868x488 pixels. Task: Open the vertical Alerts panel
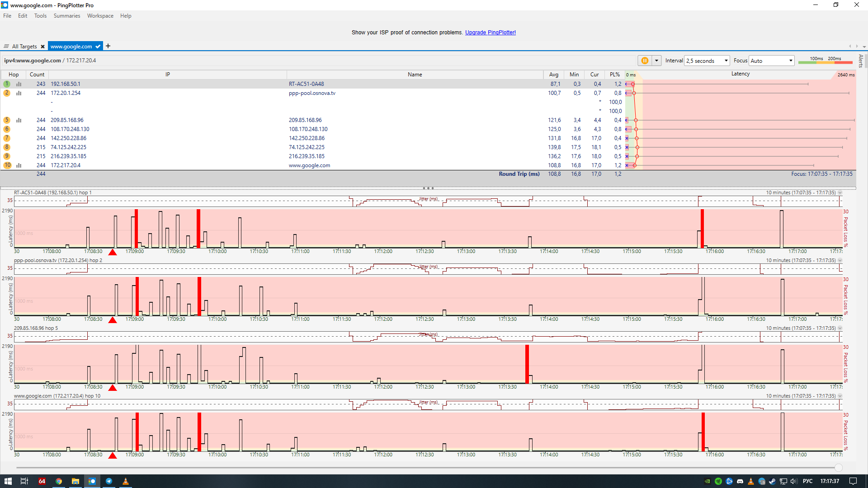point(861,61)
